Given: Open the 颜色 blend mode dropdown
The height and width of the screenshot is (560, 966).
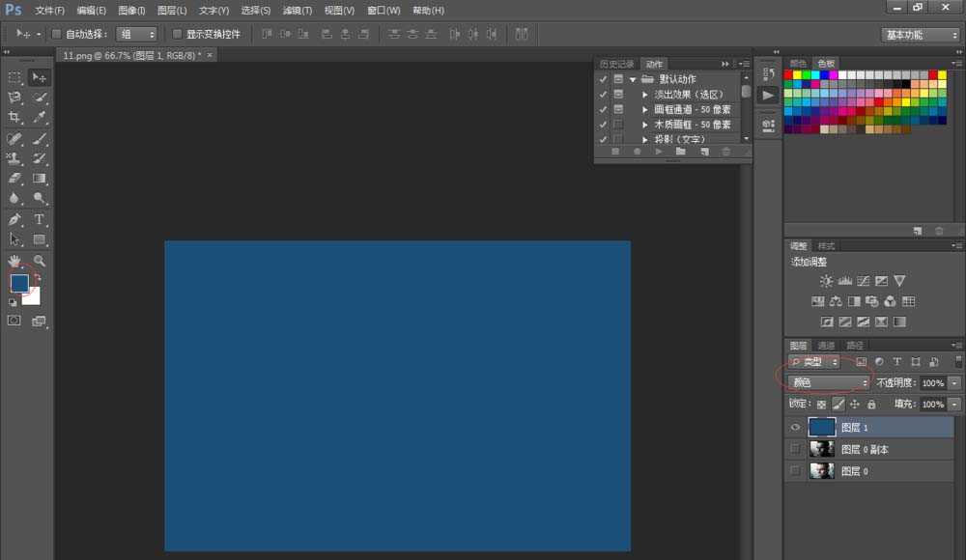Looking at the screenshot, I should pos(829,382).
